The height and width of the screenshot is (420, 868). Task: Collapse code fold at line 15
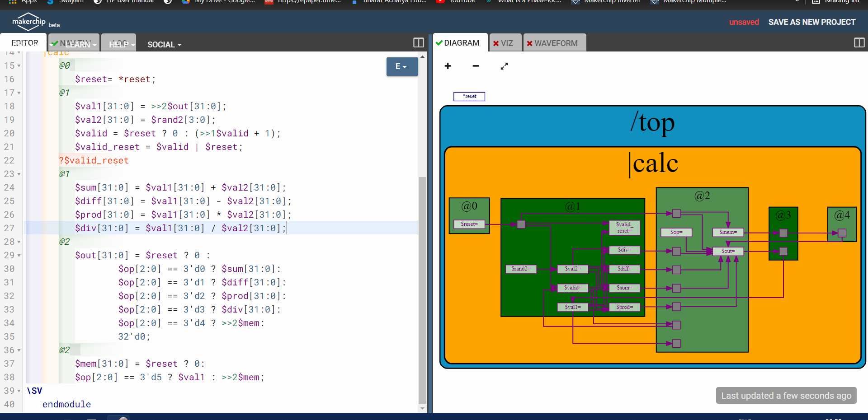(x=19, y=66)
